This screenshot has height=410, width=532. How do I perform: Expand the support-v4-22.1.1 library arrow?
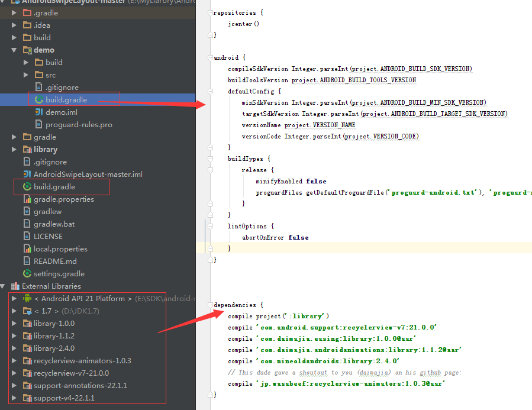(x=14, y=398)
